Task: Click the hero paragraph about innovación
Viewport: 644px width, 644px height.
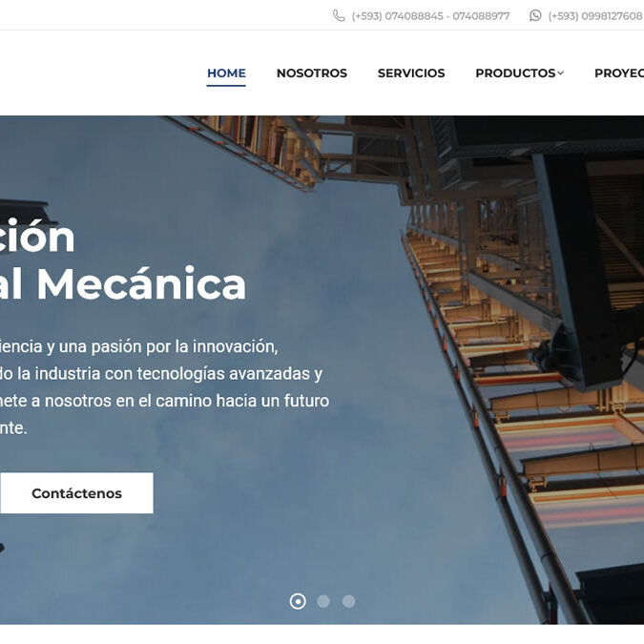Action: (164, 387)
